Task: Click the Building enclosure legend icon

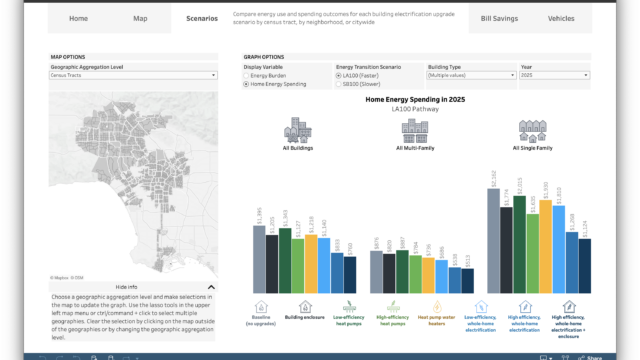Action: [305, 307]
